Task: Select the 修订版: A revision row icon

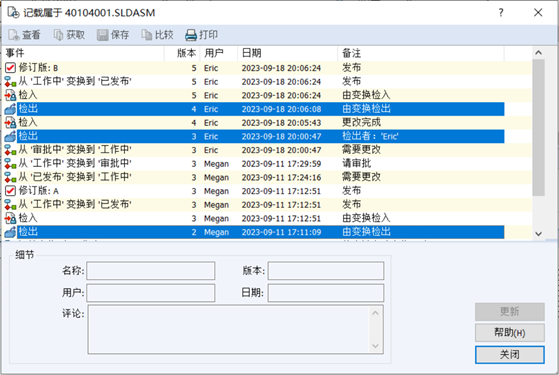Action: coord(10,191)
